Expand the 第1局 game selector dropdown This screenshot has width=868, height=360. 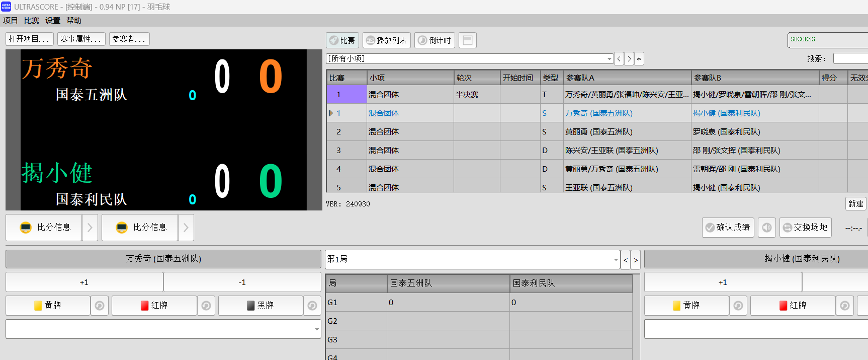(616, 260)
